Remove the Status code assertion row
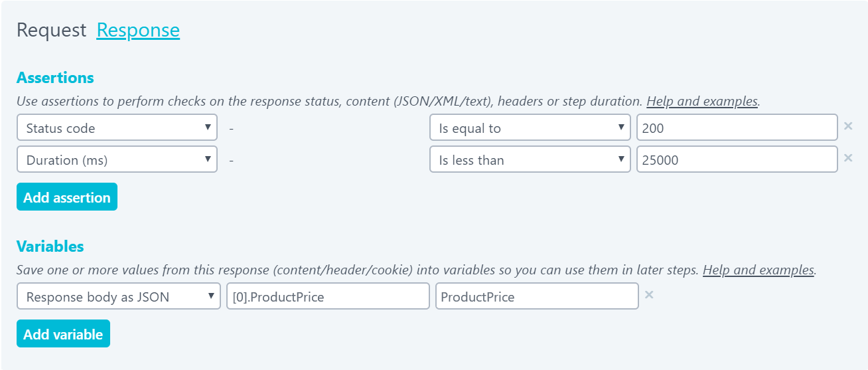Screen dimensions: 868x370 click(x=847, y=126)
